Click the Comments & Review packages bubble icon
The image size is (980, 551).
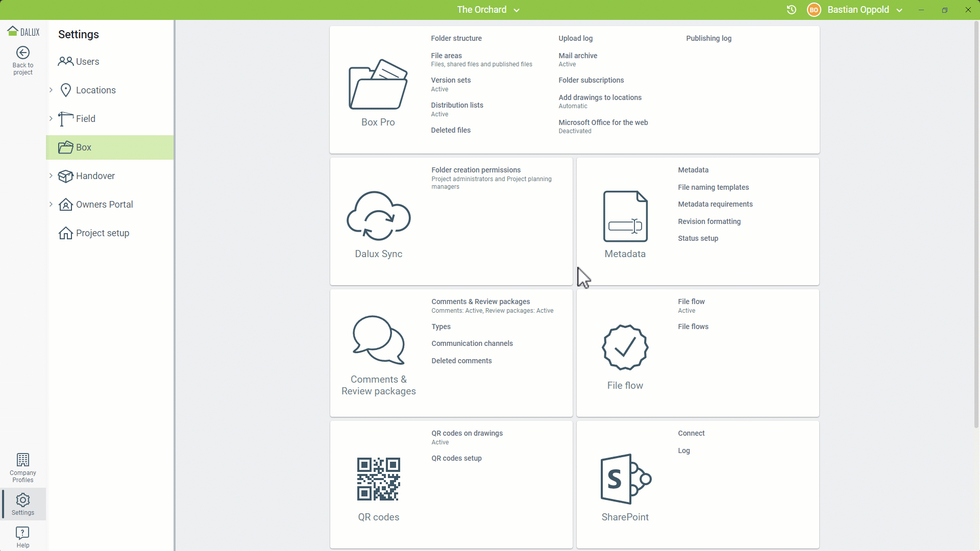[378, 340]
